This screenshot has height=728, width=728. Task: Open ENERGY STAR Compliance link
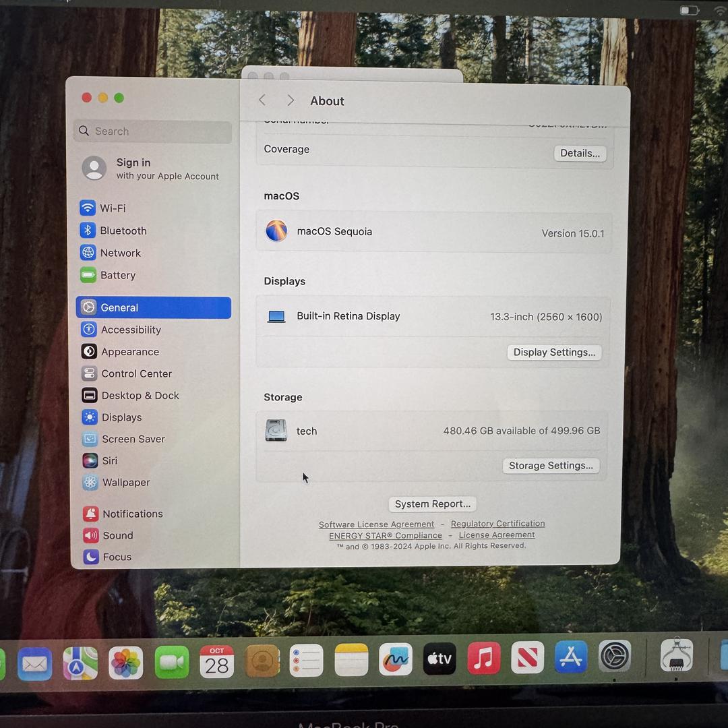click(386, 535)
